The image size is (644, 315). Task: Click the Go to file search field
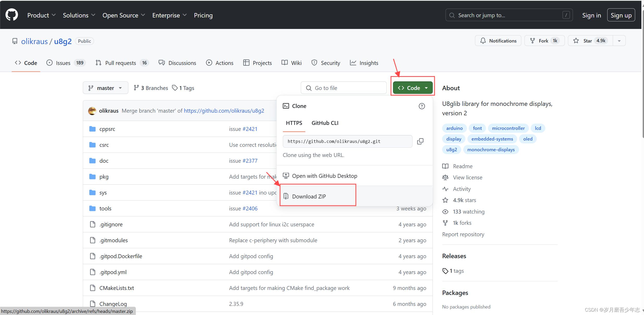[x=343, y=88]
